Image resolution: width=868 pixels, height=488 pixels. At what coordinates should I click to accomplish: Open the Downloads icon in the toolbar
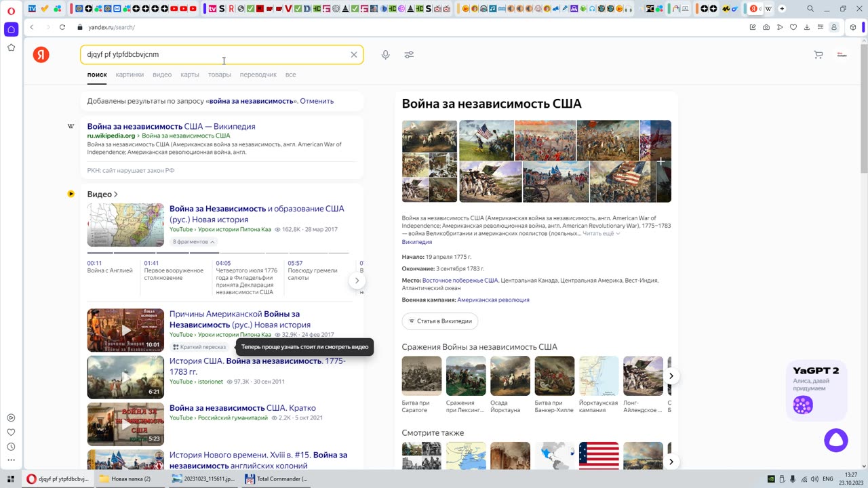[x=807, y=27]
